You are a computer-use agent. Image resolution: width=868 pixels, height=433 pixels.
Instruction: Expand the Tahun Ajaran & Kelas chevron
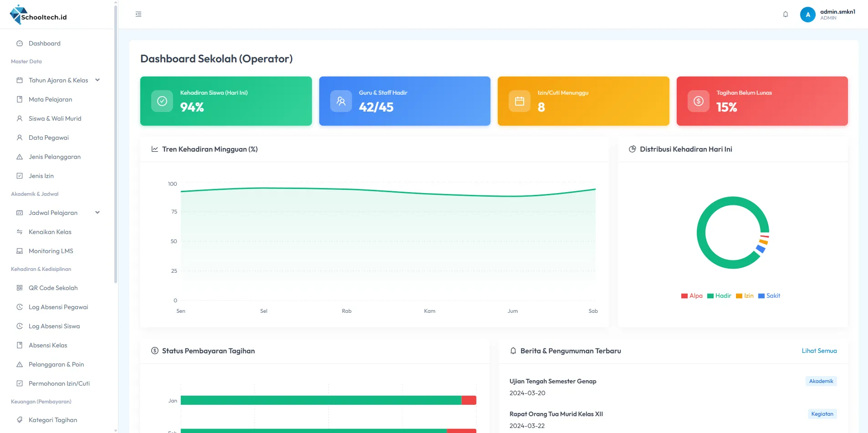97,80
